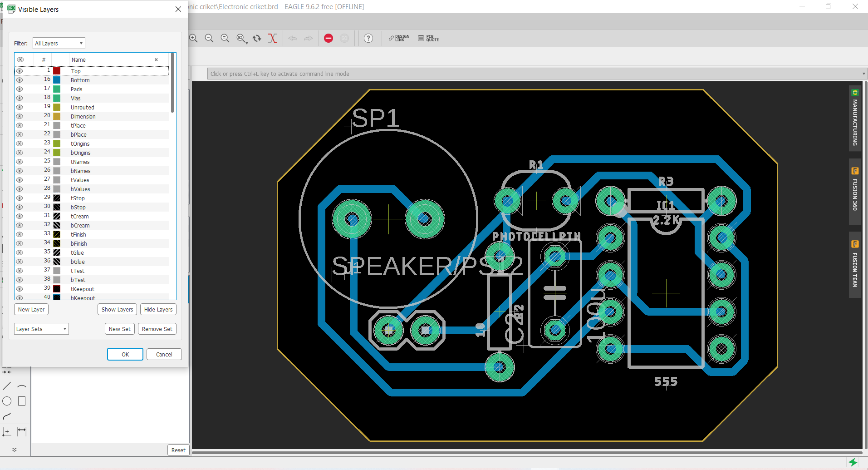The image size is (868, 470).
Task: Hide the Pads layer using eye icon
Action: [20, 89]
